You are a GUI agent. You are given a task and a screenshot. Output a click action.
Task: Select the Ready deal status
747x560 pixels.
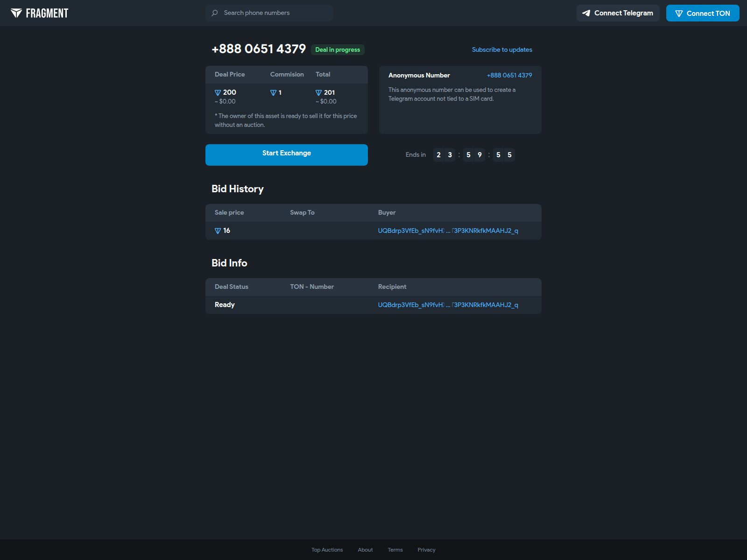tap(225, 305)
